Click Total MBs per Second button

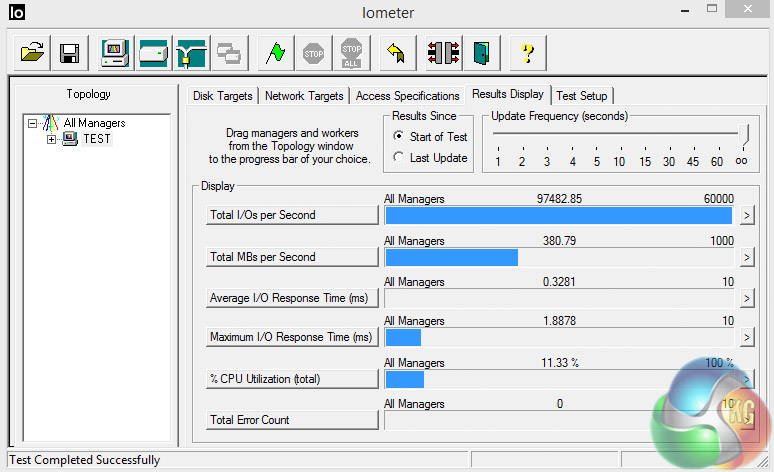292,257
